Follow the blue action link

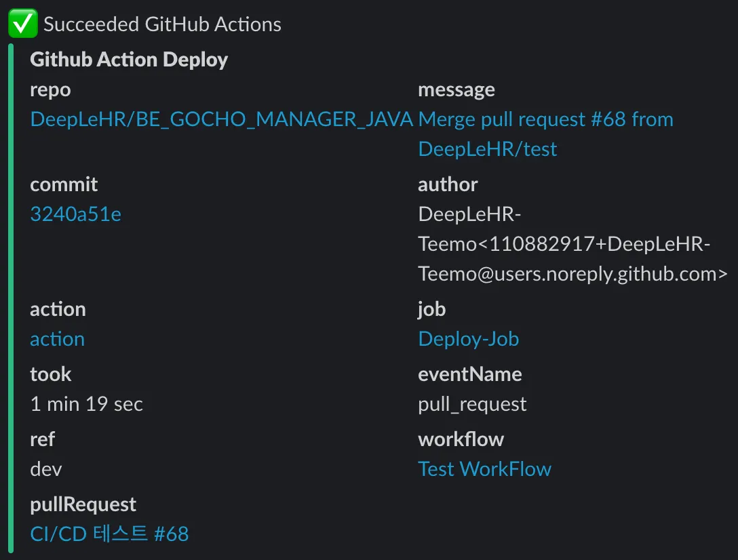(x=57, y=339)
